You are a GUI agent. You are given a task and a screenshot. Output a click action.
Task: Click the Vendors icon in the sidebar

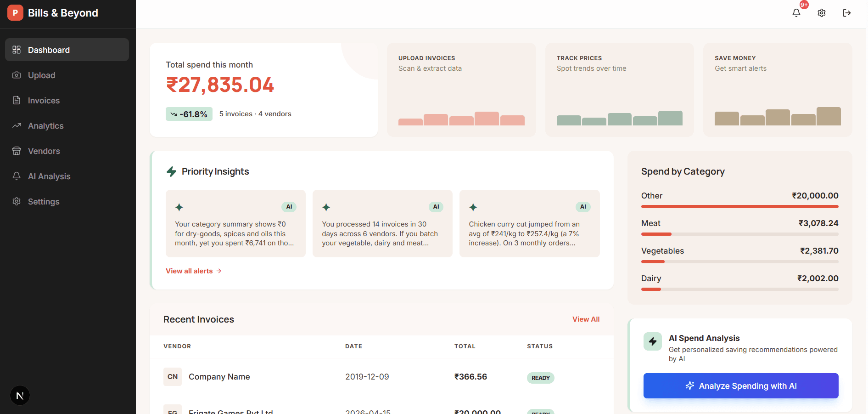17,151
